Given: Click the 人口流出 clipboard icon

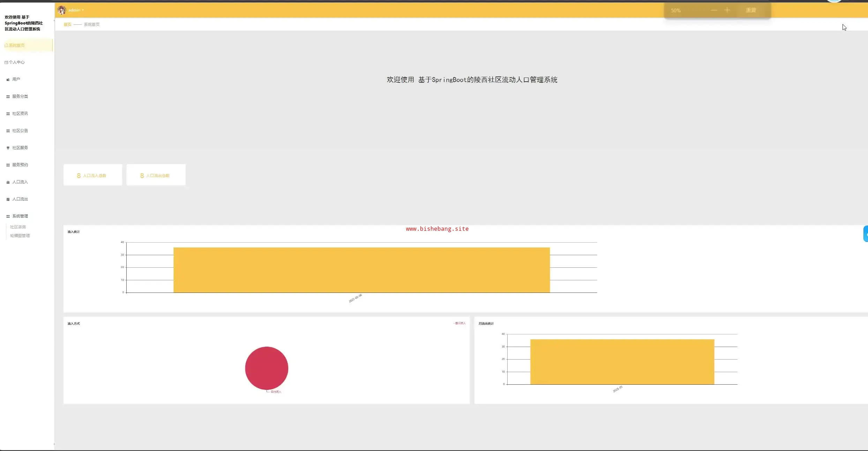Looking at the screenshot, I should coord(8,199).
